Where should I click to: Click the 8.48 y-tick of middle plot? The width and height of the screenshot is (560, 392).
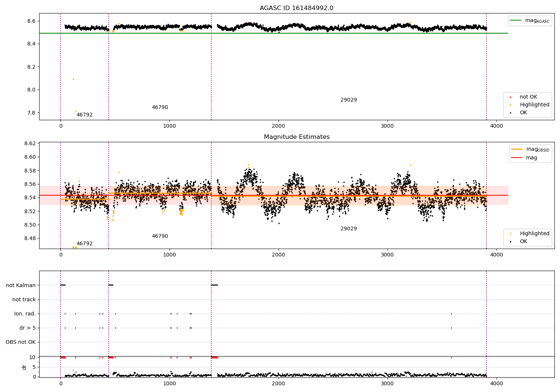point(29,239)
